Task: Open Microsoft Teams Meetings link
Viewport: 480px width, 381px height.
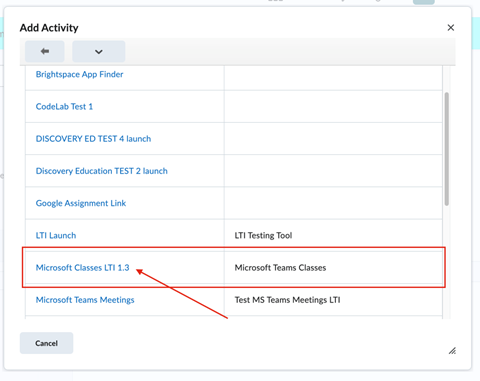Action: (x=85, y=300)
